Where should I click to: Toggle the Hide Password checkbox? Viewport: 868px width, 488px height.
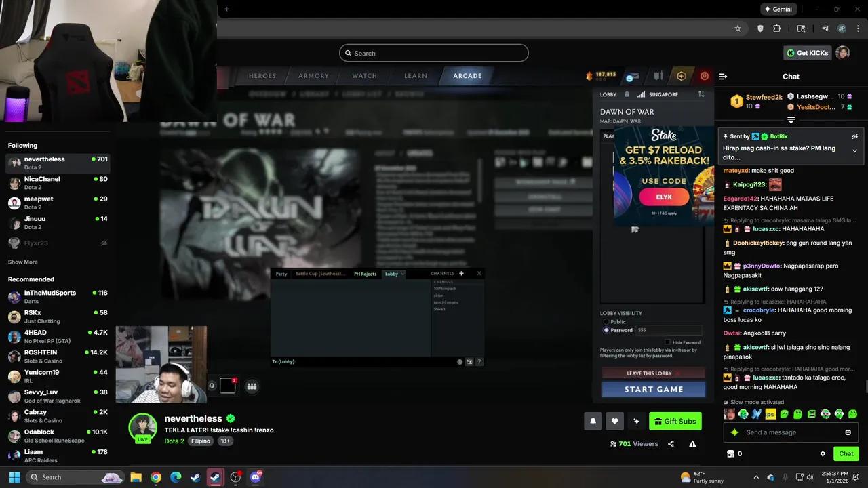point(667,342)
